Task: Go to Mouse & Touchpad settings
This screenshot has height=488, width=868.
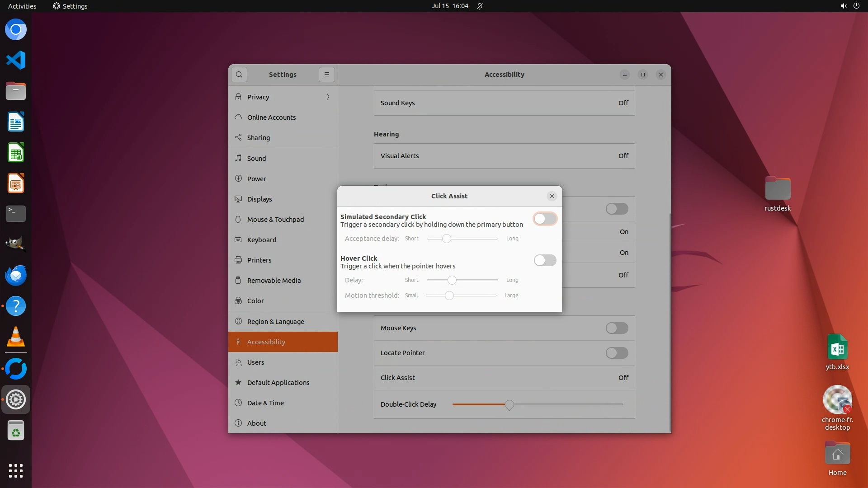Action: 275,220
